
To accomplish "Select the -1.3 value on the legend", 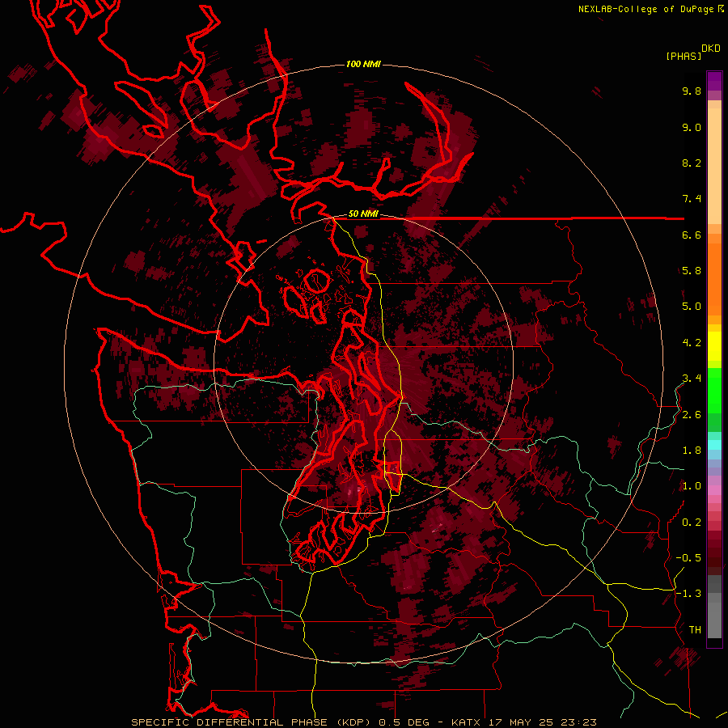I will click(688, 594).
